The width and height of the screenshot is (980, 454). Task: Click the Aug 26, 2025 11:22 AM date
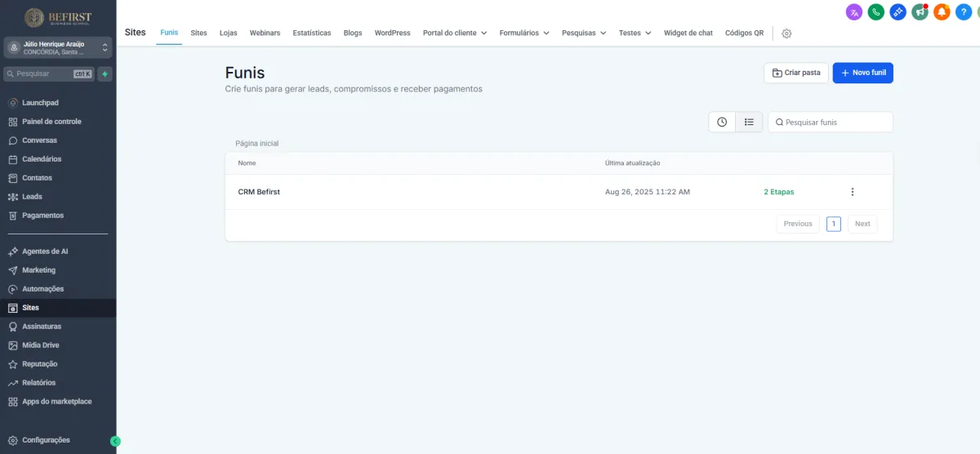pyautogui.click(x=648, y=192)
